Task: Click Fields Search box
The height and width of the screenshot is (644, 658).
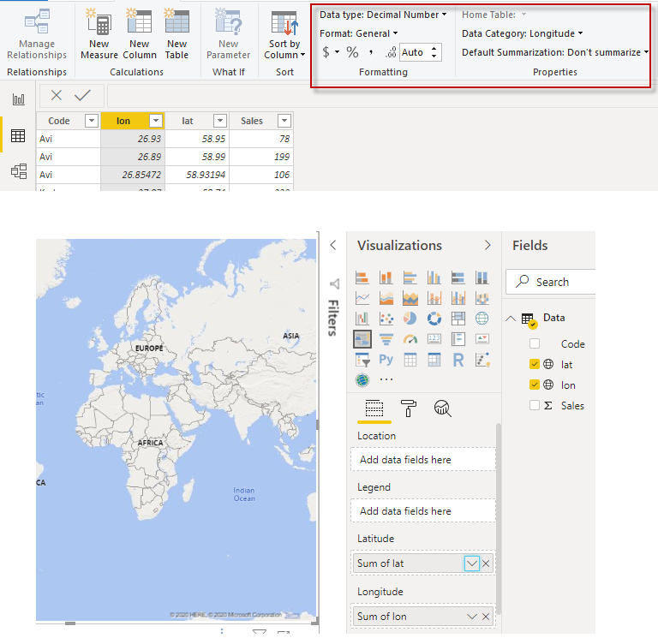Action: tap(551, 282)
